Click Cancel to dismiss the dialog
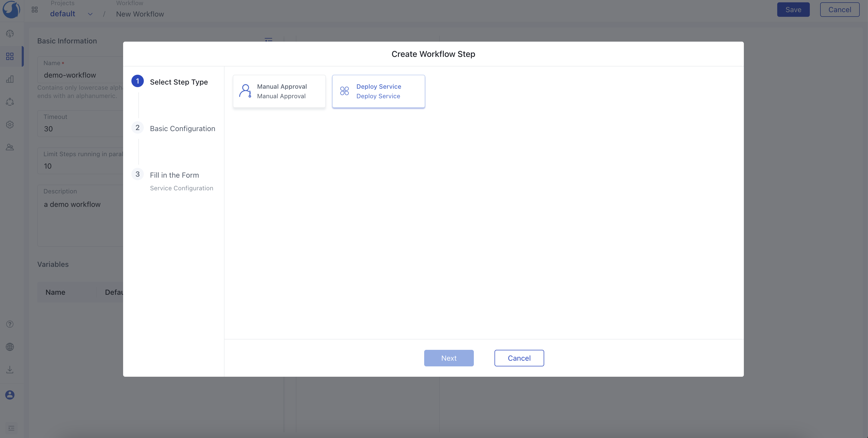The width and height of the screenshot is (868, 438). [x=519, y=358]
